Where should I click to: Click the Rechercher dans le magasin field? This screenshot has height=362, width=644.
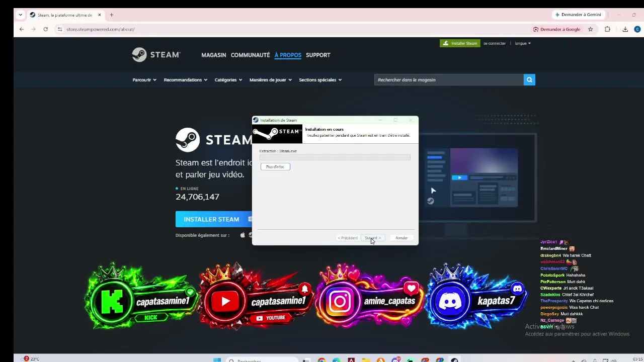tap(449, 80)
